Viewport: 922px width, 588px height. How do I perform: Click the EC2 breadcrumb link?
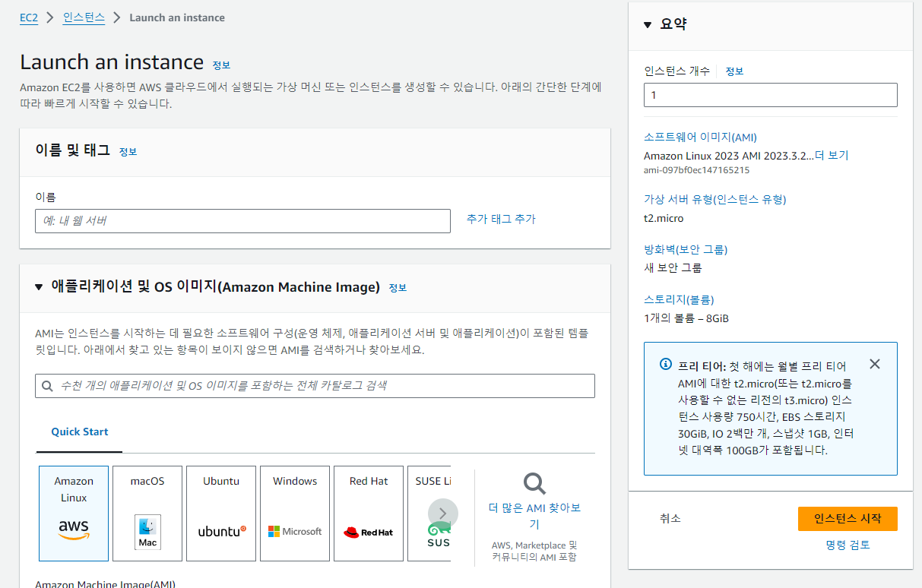coord(29,17)
